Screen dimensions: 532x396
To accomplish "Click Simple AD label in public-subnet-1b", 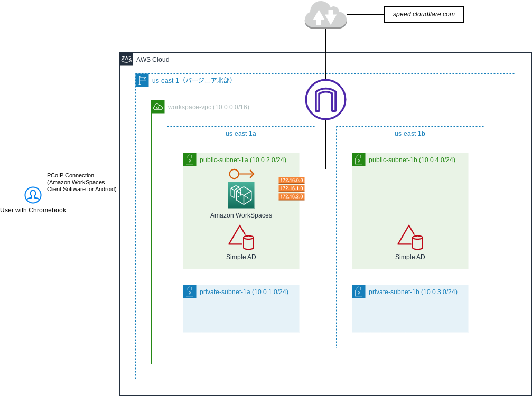I will (x=410, y=257).
